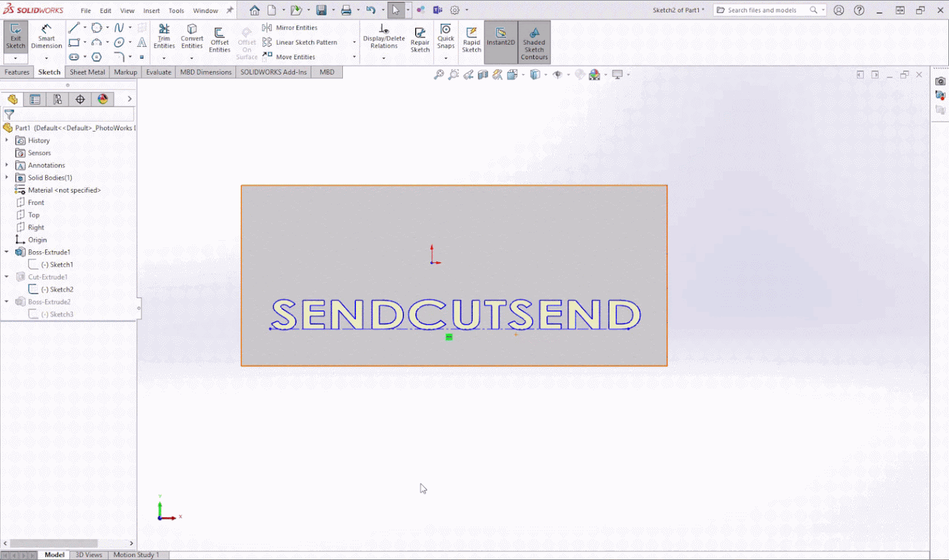Open Exit Sketch dropdown arrow
The image size is (949, 560).
[x=15, y=59]
